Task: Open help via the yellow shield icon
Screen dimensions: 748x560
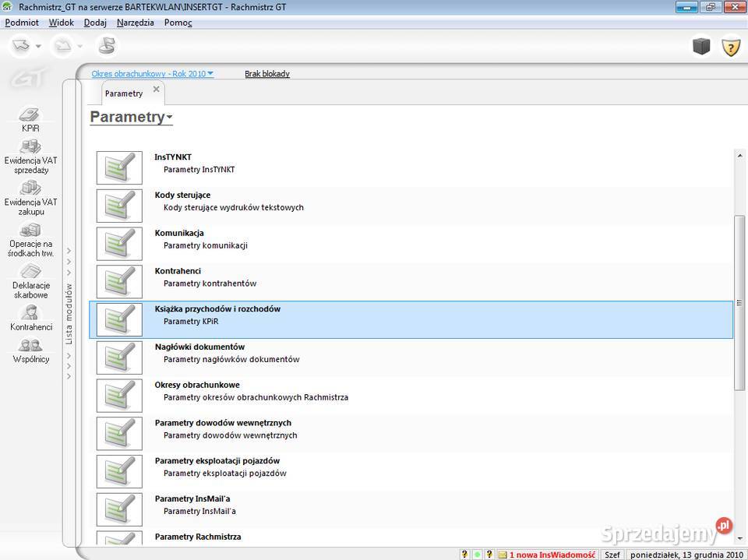Action: pos(731,47)
